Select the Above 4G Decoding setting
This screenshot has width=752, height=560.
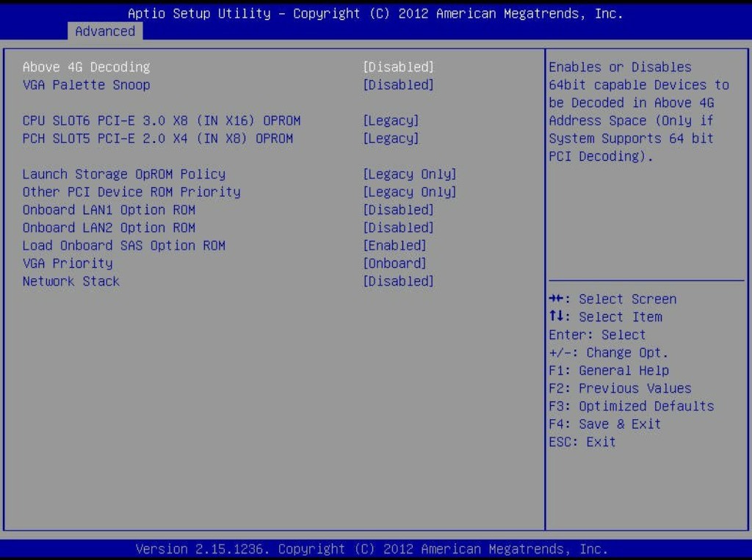(87, 67)
